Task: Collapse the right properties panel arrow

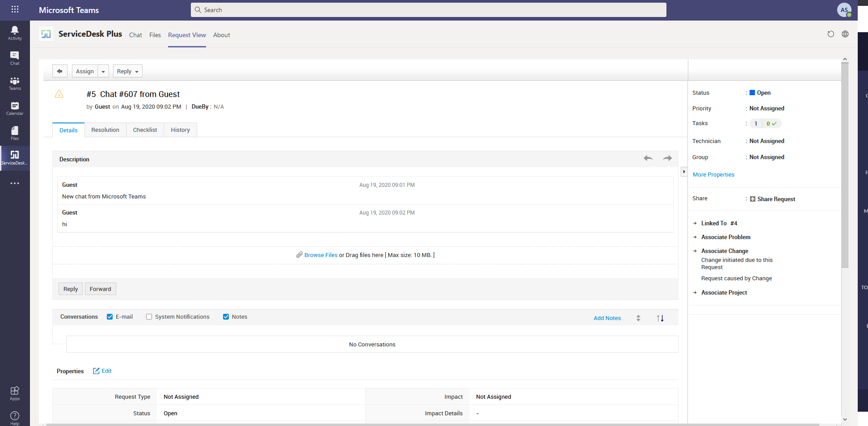Action: [684, 172]
